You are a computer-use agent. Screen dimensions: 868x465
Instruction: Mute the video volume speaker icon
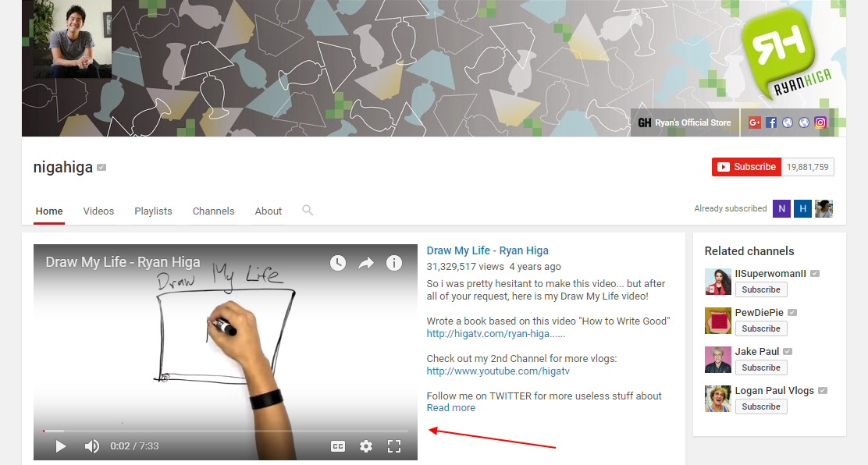(x=92, y=446)
